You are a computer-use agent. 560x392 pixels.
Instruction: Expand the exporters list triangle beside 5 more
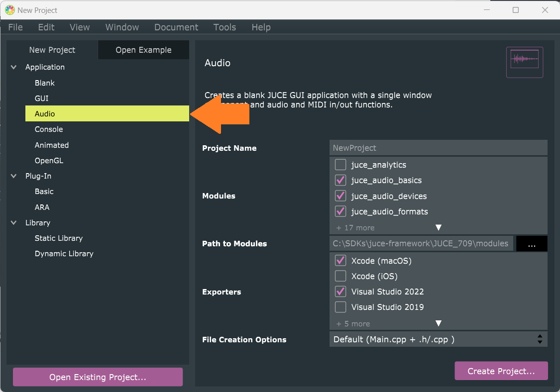439,323
